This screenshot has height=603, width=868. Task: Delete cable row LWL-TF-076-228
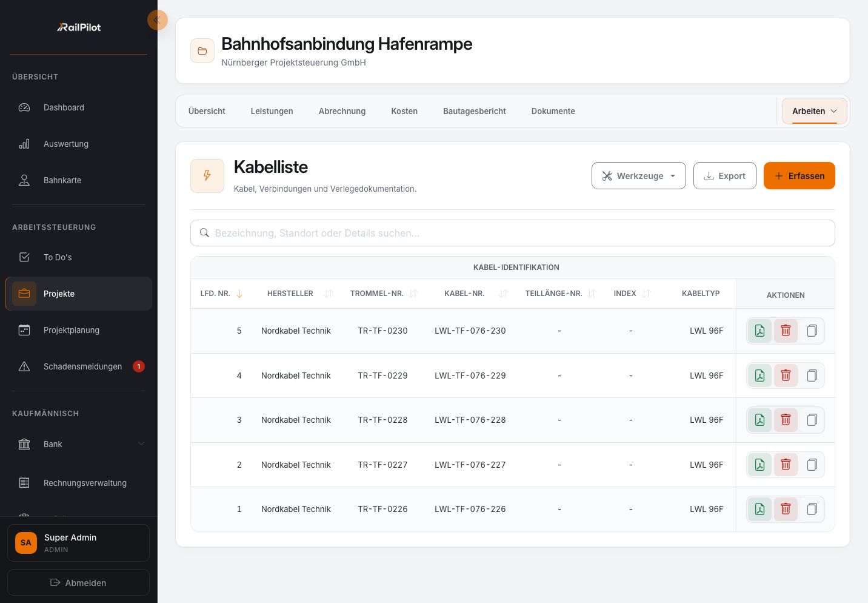coord(786,420)
